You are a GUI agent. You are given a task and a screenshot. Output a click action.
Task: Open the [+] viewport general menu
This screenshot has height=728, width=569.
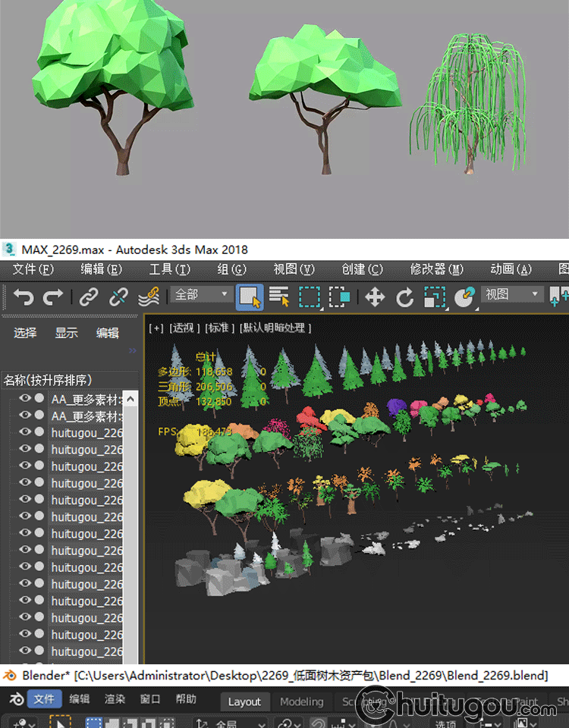point(156,328)
